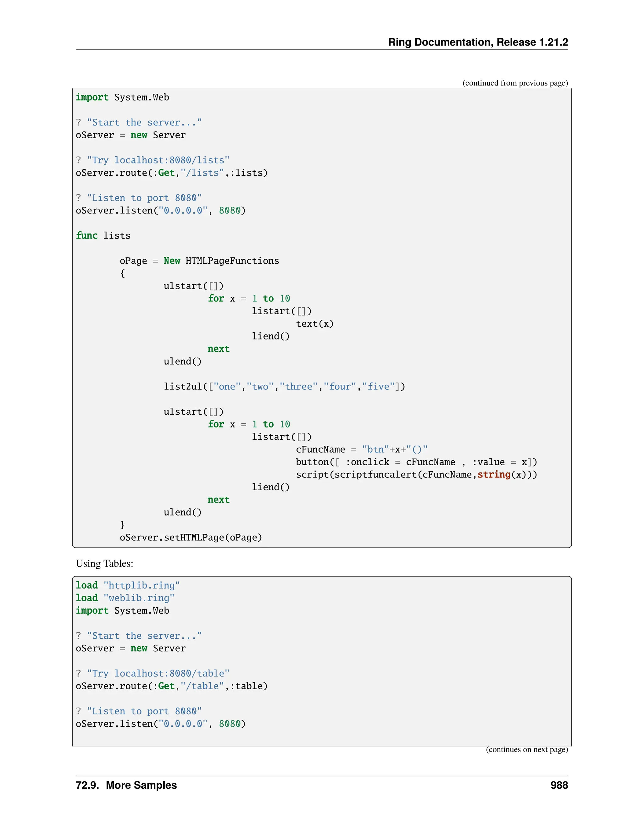This screenshot has width=644, height=833.
Task: Click the load "weblib.ring" line
Action: 125,598
